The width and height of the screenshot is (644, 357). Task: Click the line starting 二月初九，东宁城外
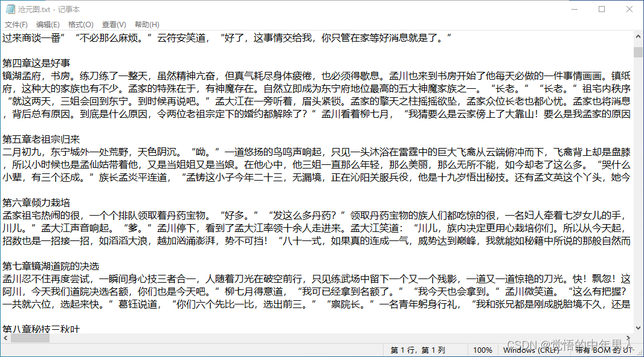click(x=316, y=152)
